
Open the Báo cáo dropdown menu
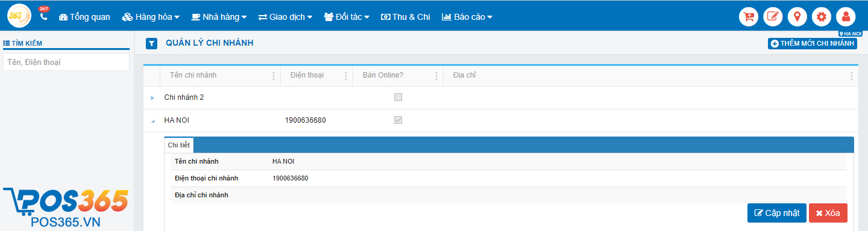coord(467,17)
